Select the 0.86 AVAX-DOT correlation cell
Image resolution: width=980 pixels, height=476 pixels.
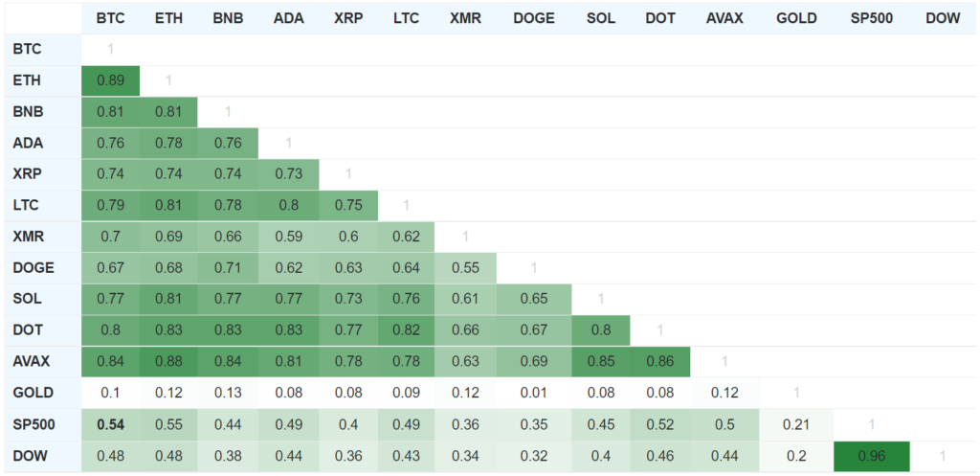coord(659,361)
